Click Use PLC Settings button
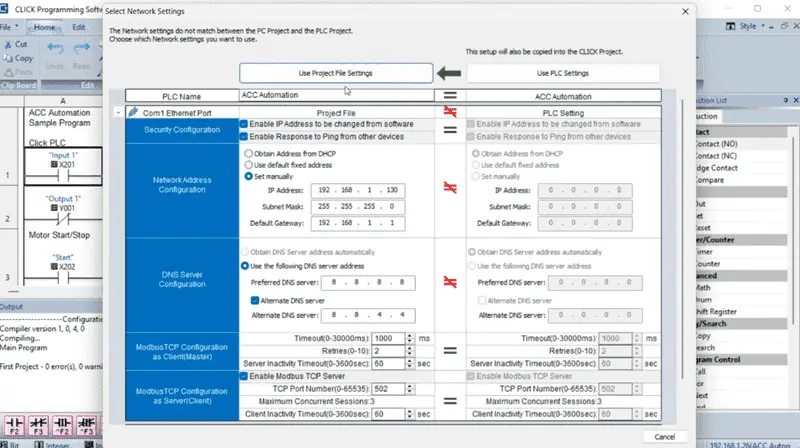The width and height of the screenshot is (800, 448). coord(563,73)
